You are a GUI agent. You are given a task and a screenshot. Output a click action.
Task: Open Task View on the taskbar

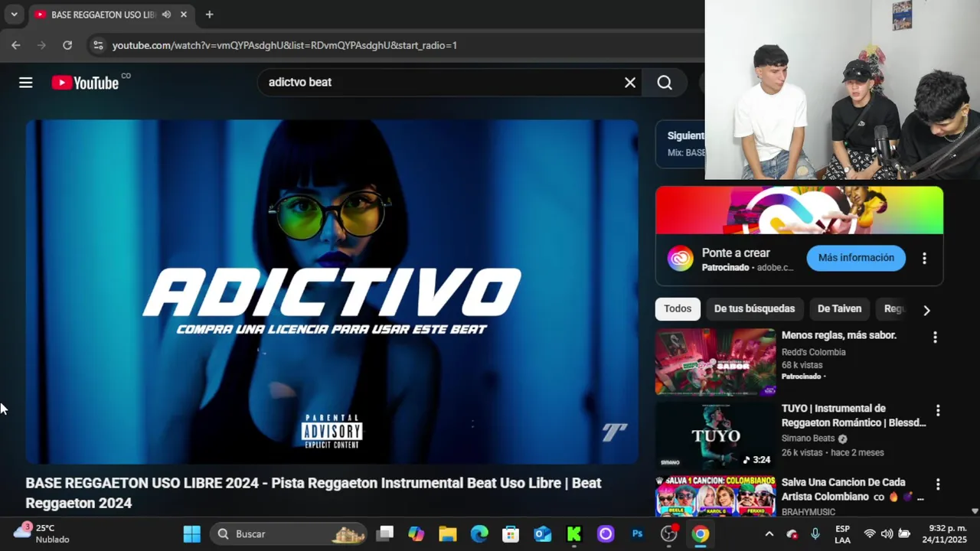coord(385,534)
